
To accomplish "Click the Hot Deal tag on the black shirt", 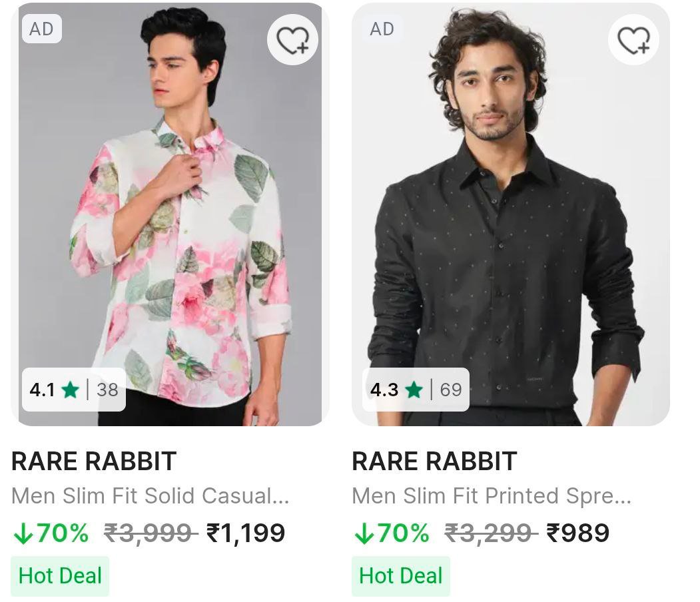I will [400, 573].
